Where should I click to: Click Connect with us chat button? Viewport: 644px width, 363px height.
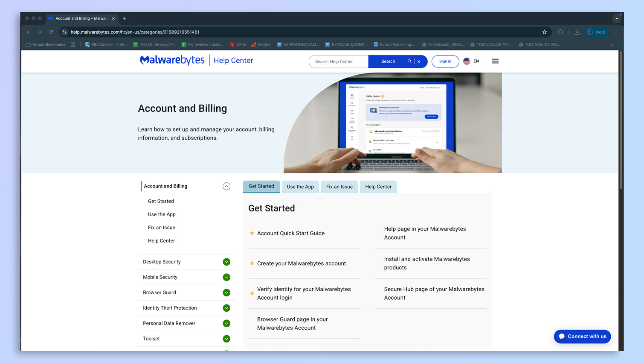coord(583,337)
